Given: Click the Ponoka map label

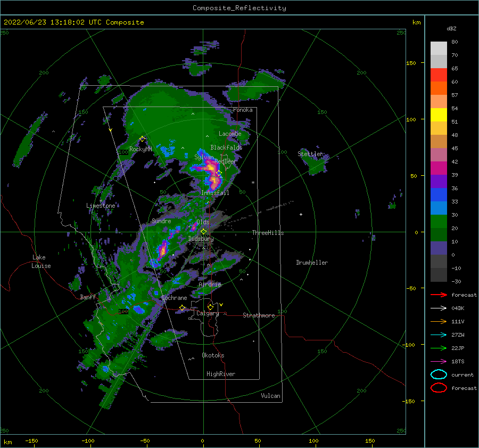Looking at the screenshot, I should coord(243,110).
